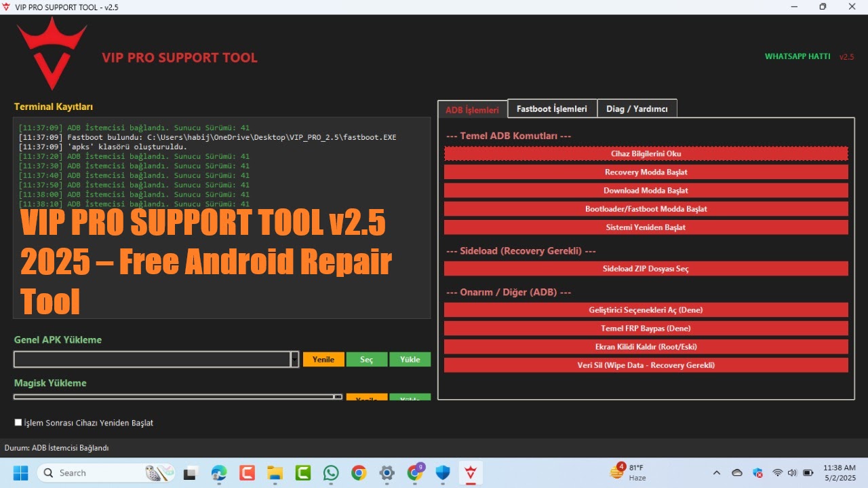Switch to ADB İşlemleri tab
The image size is (868, 488).
pyautogui.click(x=472, y=110)
